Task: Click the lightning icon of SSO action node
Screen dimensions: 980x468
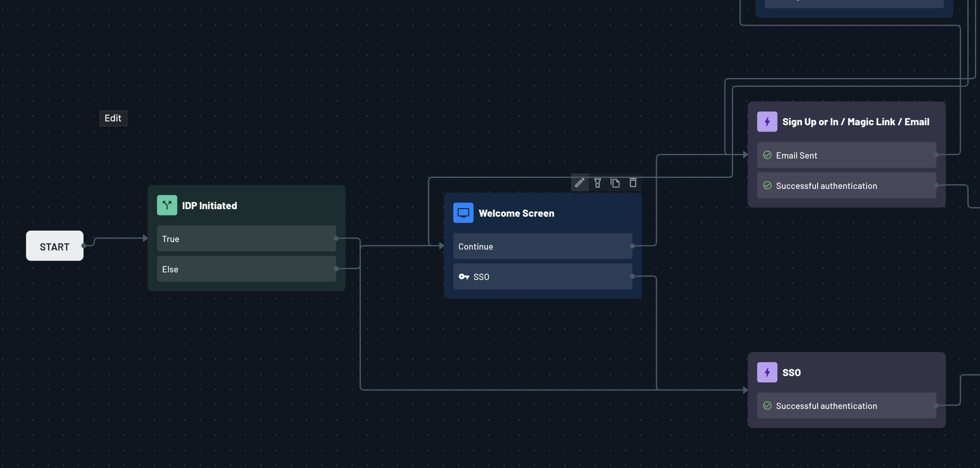Action: click(x=767, y=372)
